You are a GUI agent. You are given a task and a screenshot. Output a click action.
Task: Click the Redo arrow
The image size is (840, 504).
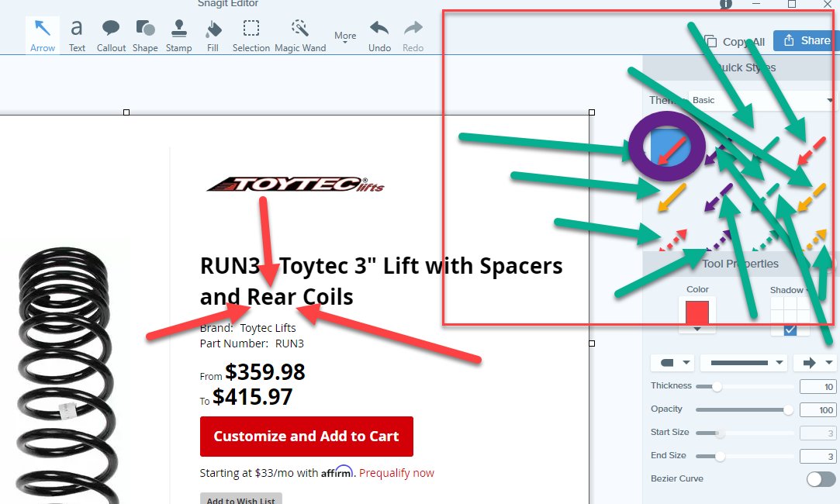[x=413, y=36]
